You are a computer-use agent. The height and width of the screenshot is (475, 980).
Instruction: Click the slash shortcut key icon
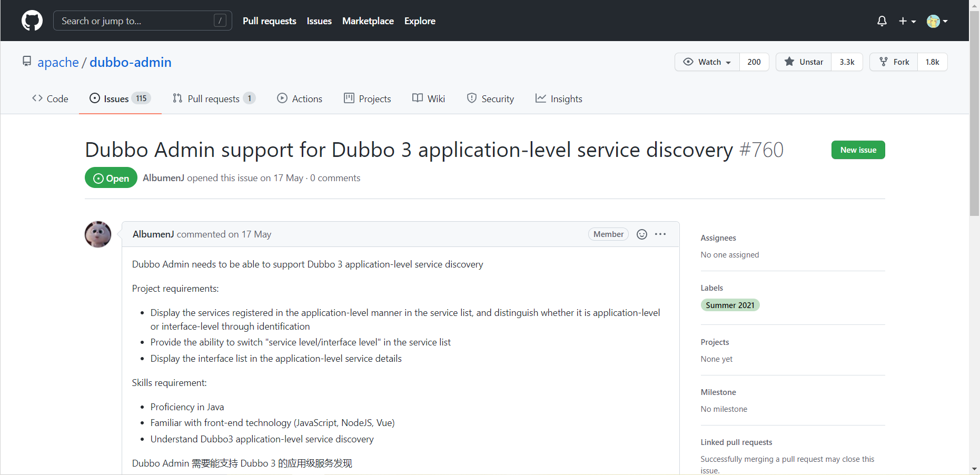pos(220,21)
